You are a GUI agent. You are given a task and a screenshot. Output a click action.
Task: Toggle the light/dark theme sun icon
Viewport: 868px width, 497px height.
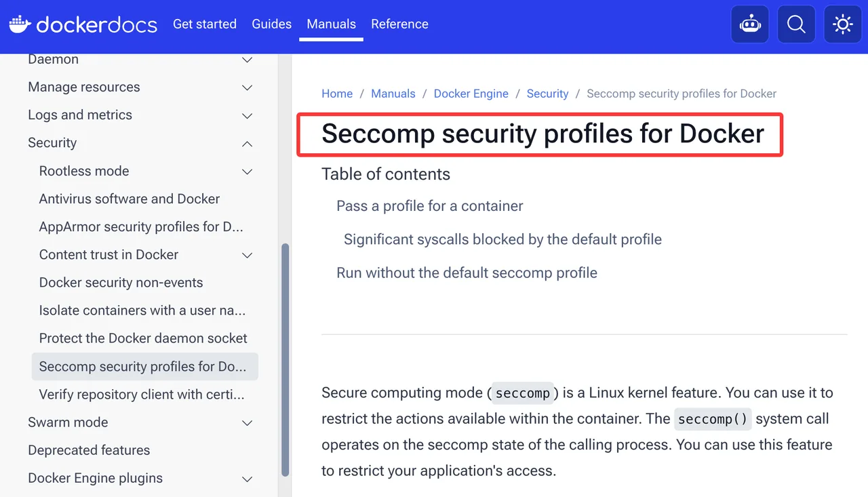click(x=843, y=24)
